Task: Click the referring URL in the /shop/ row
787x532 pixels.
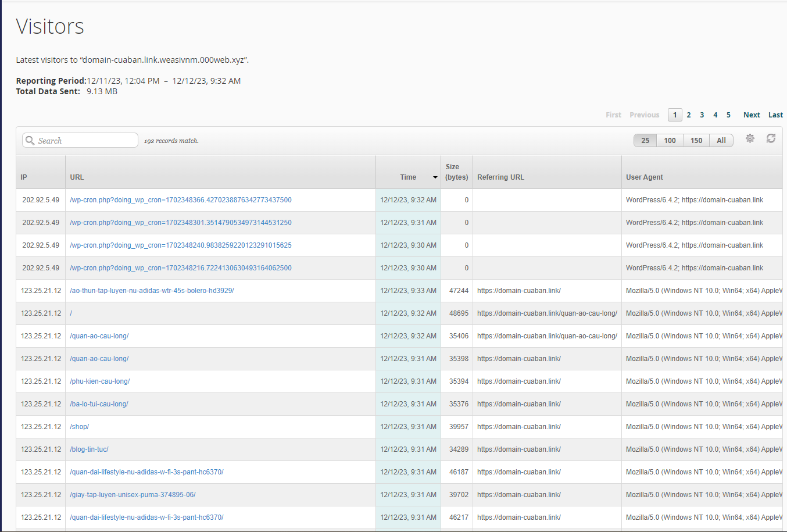Action: [519, 427]
